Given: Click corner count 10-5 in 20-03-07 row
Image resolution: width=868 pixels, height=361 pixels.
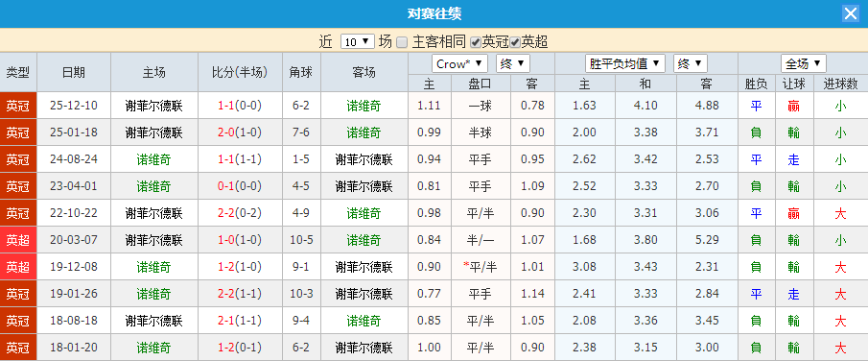Looking at the screenshot, I should pyautogui.click(x=300, y=240).
